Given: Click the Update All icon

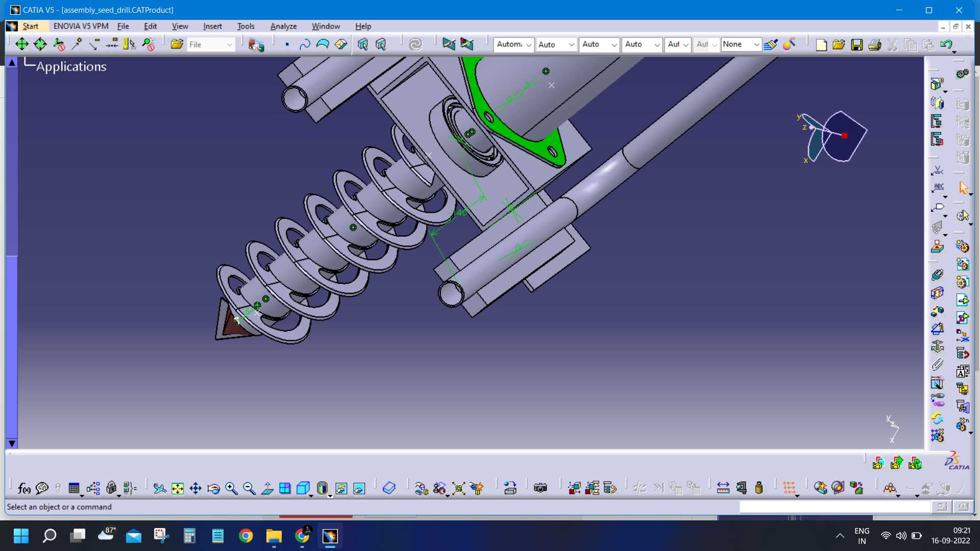Looking at the screenshot, I should 416,45.
